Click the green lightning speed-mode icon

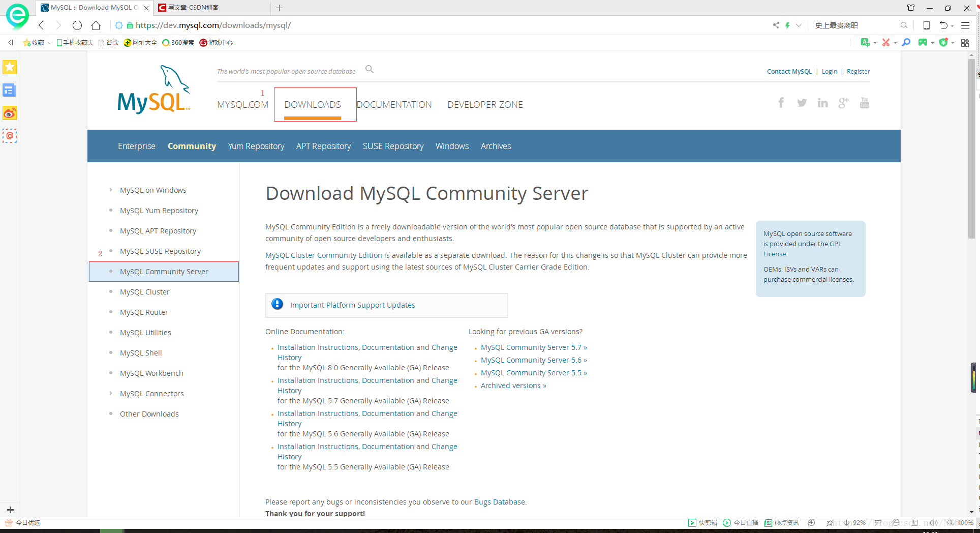(787, 25)
